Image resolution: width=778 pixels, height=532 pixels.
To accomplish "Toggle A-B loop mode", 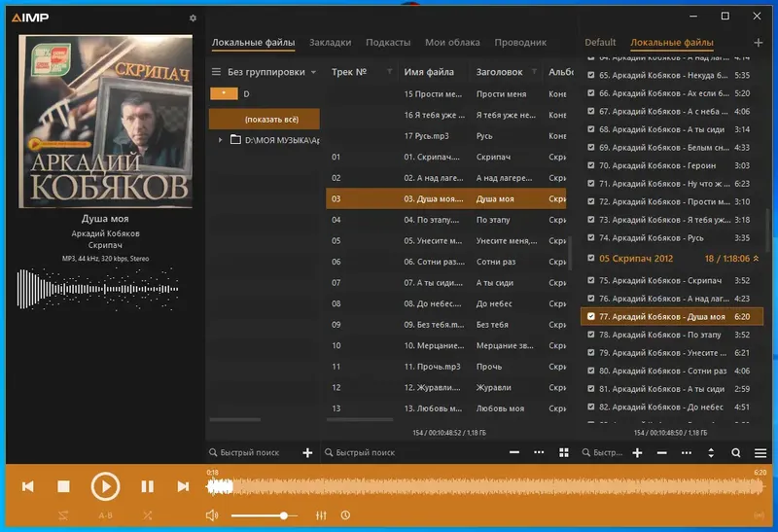I will 105,515.
